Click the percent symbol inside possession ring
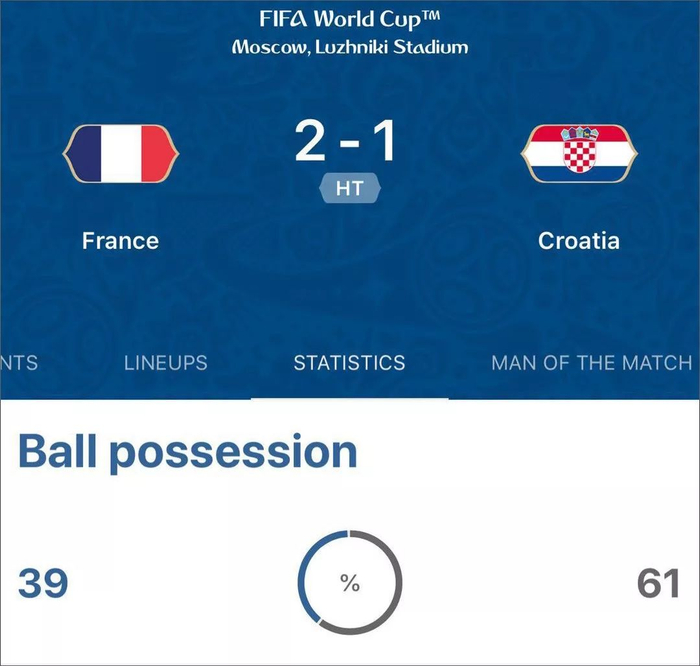Screen dimensions: 700x666 [350, 584]
